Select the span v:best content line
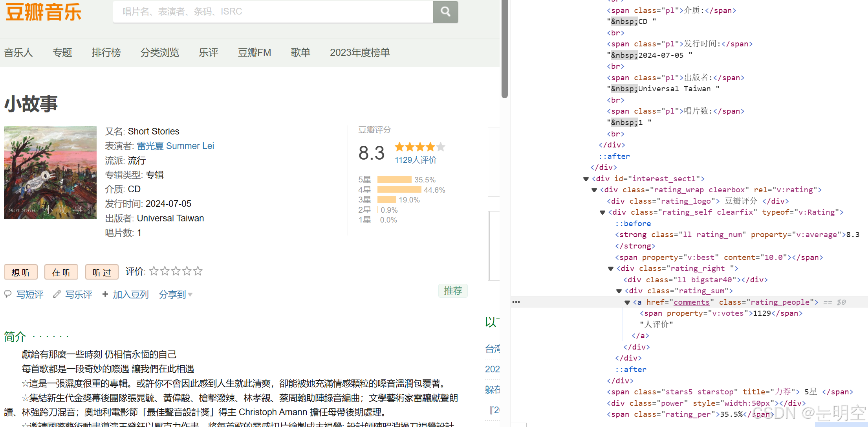 (x=719, y=258)
